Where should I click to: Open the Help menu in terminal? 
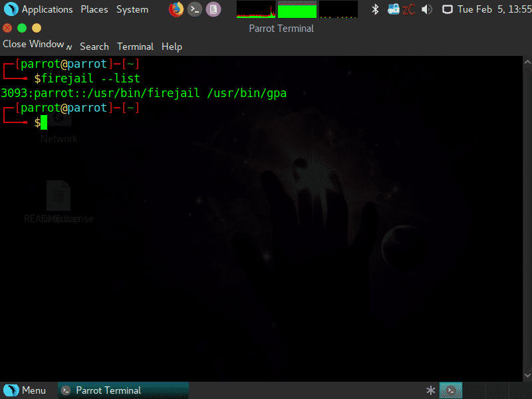[172, 47]
